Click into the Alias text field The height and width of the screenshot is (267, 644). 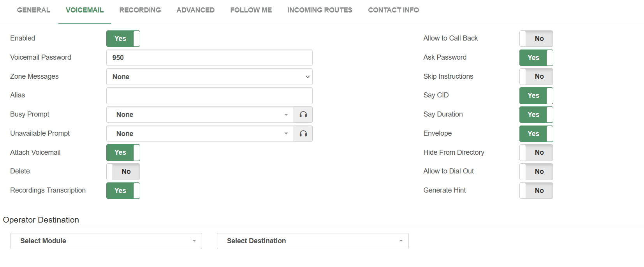pos(209,96)
